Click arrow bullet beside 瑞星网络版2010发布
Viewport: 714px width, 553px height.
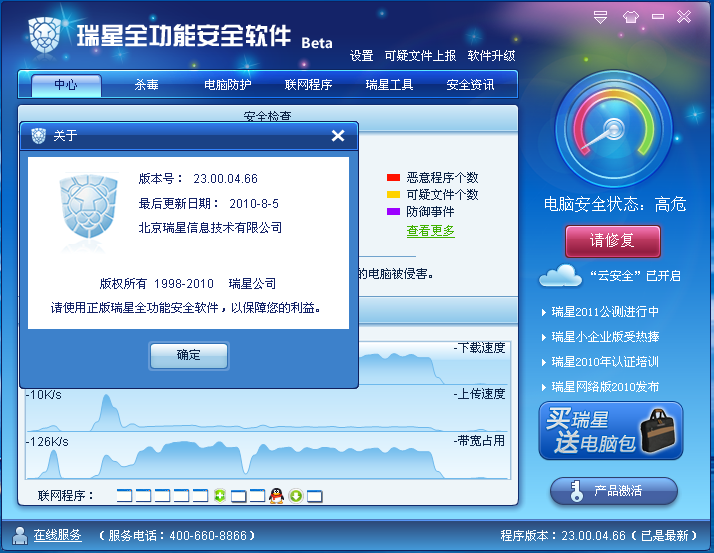click(544, 388)
